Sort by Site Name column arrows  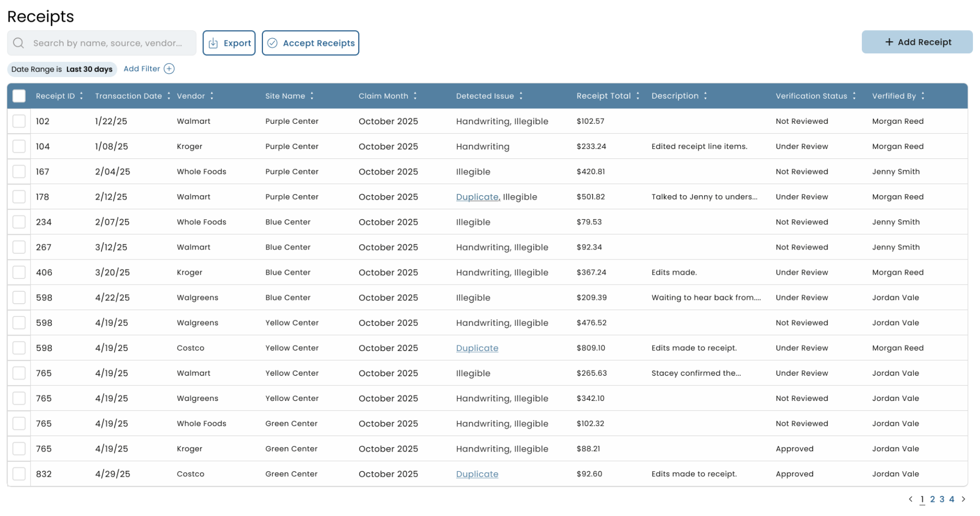coord(312,96)
